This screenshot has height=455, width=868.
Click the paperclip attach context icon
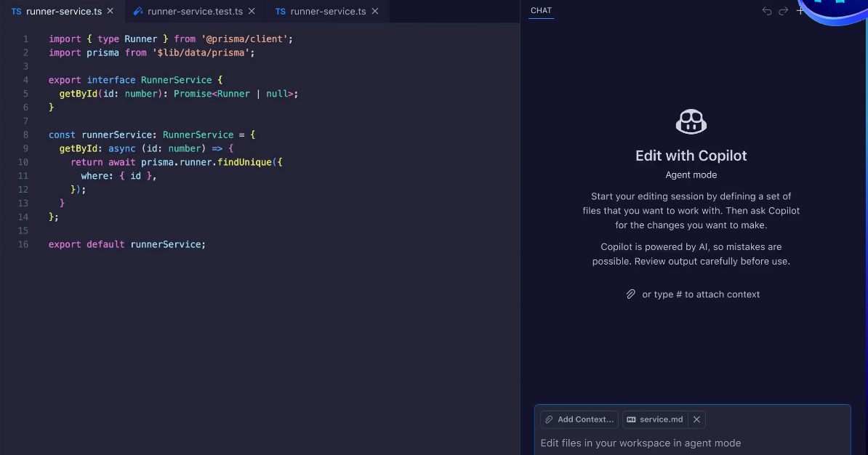630,294
